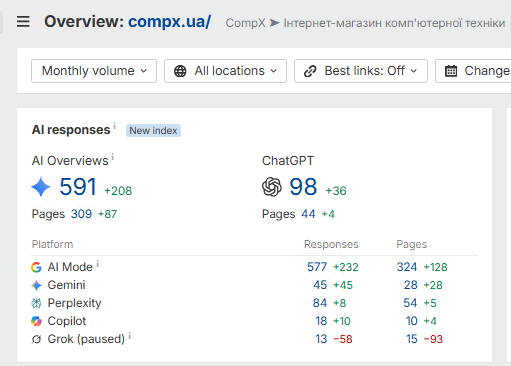Click info icon next to AI Overviews
The image size is (511, 366).
click(113, 157)
